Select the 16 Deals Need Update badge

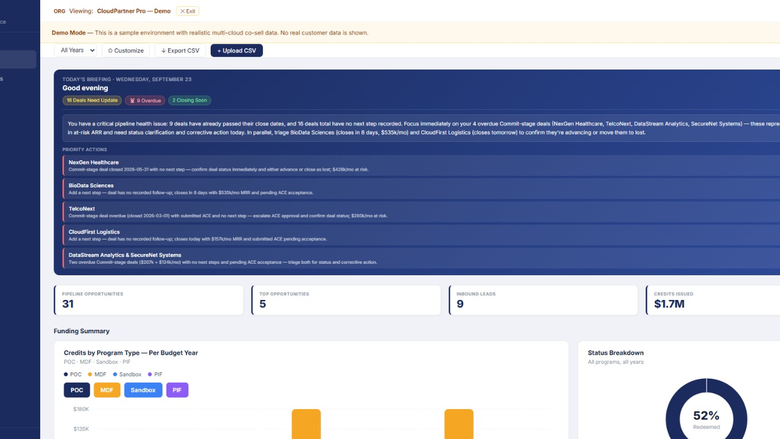tap(92, 100)
